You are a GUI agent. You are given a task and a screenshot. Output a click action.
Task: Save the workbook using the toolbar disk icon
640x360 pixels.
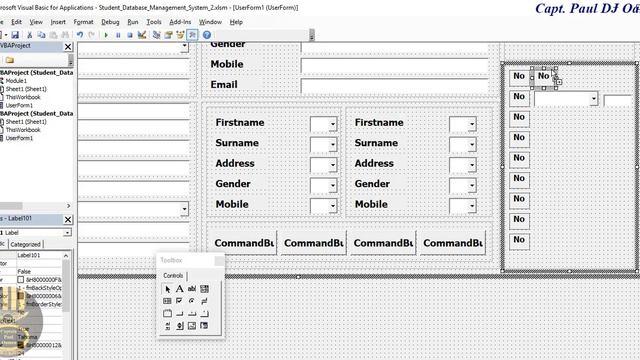(15, 35)
